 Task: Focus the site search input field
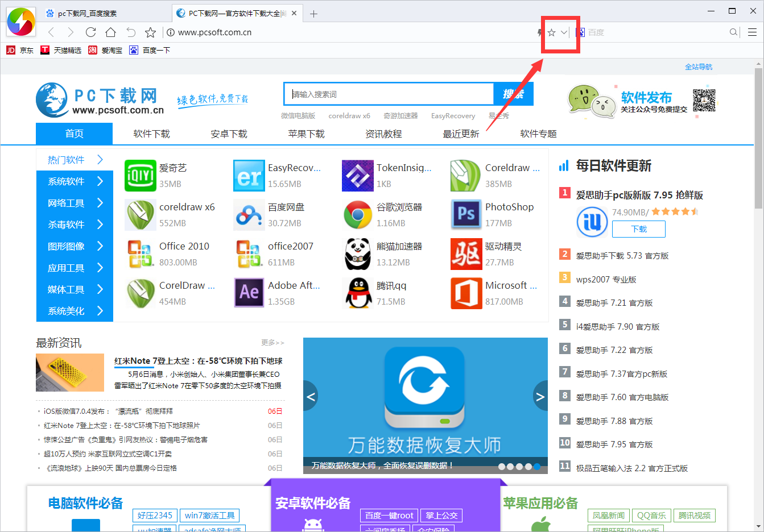tap(389, 94)
